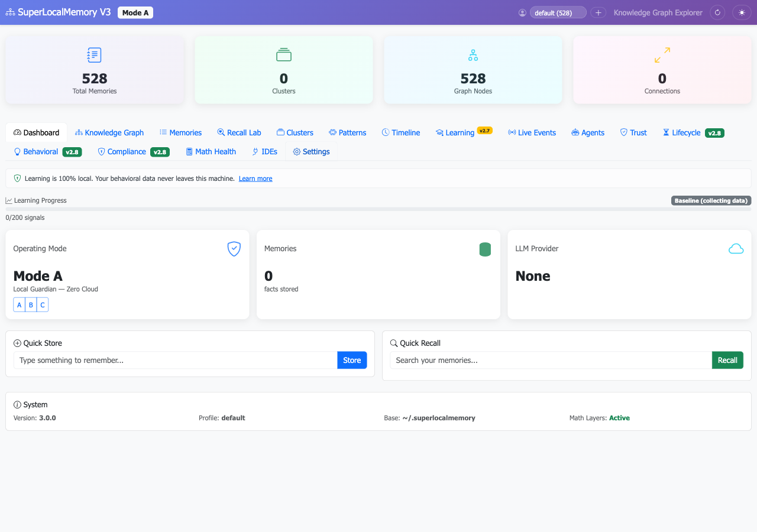
Task: Click the Patterns puzzle icon
Action: tap(331, 132)
